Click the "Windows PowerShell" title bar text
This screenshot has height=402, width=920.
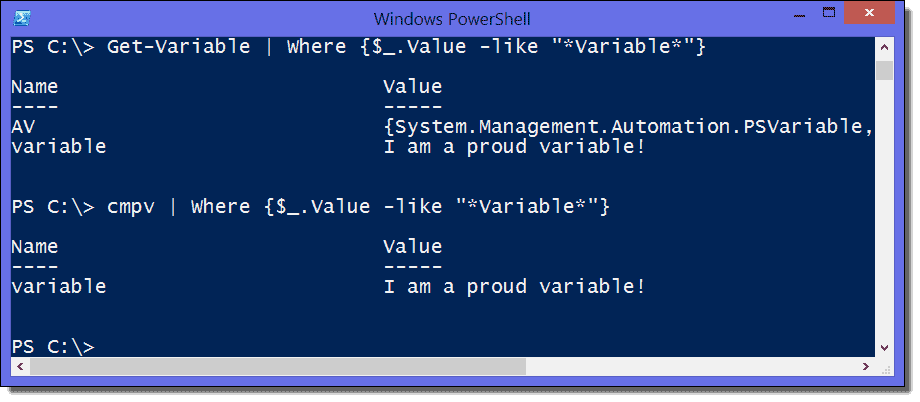click(x=452, y=19)
